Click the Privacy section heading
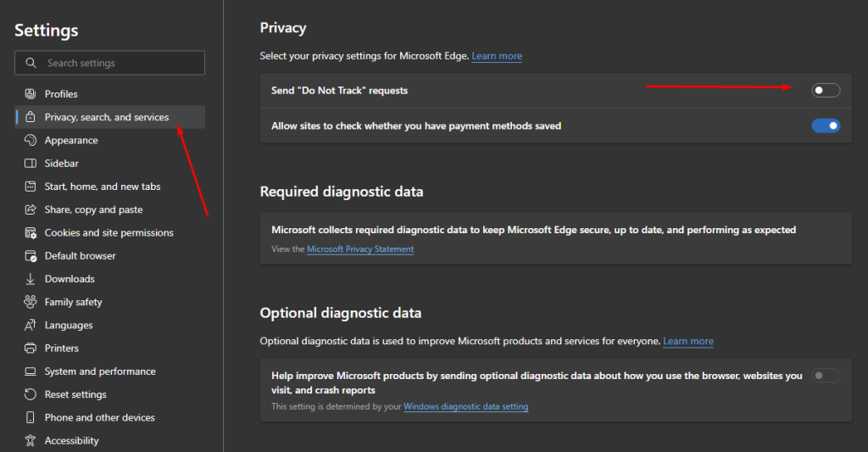Screen dimensions: 868x452 (x=283, y=28)
